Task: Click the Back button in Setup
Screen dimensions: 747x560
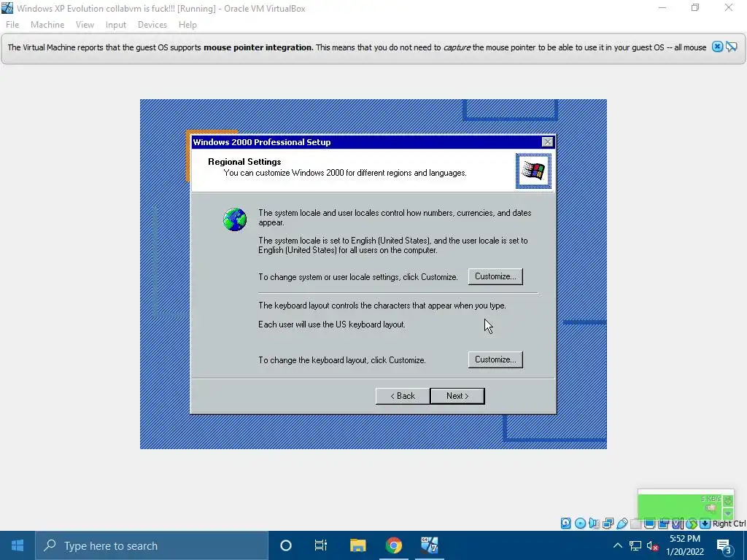Action: (x=403, y=396)
